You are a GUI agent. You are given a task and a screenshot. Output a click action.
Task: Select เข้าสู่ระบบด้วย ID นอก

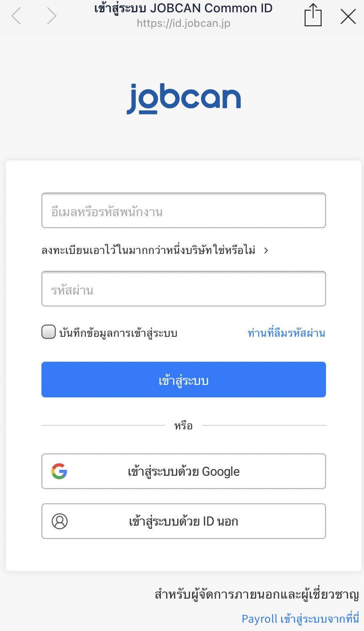[x=183, y=521]
